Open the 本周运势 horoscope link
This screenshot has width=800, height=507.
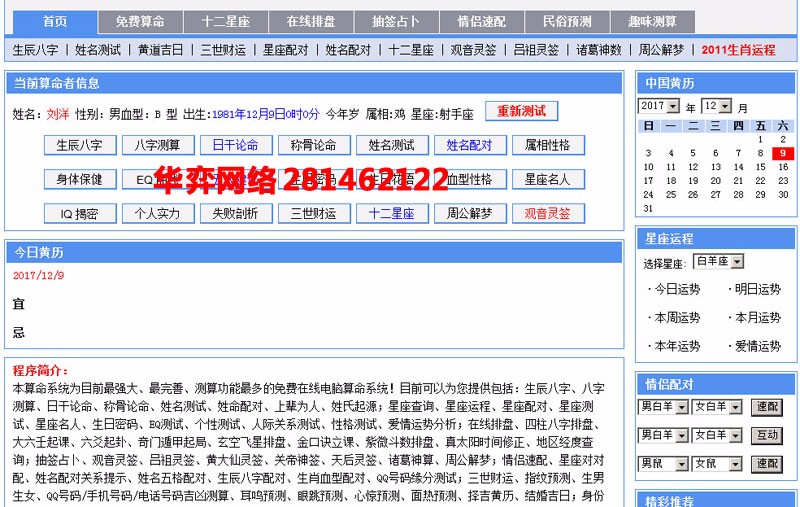pyautogui.click(x=676, y=318)
